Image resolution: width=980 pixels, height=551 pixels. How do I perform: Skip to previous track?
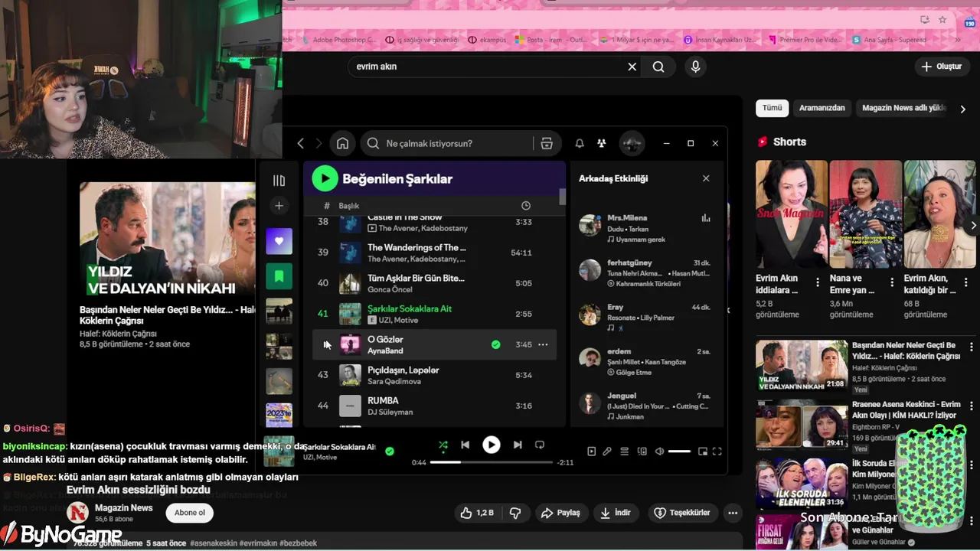465,445
